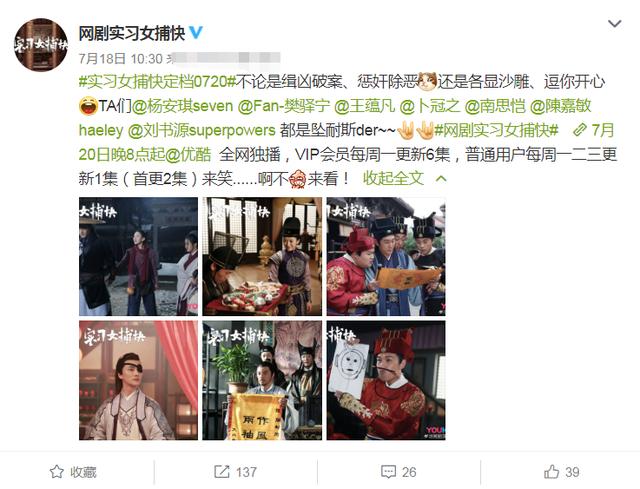
Task: Open thumbnail with yellow banner
Action: (x=262, y=380)
